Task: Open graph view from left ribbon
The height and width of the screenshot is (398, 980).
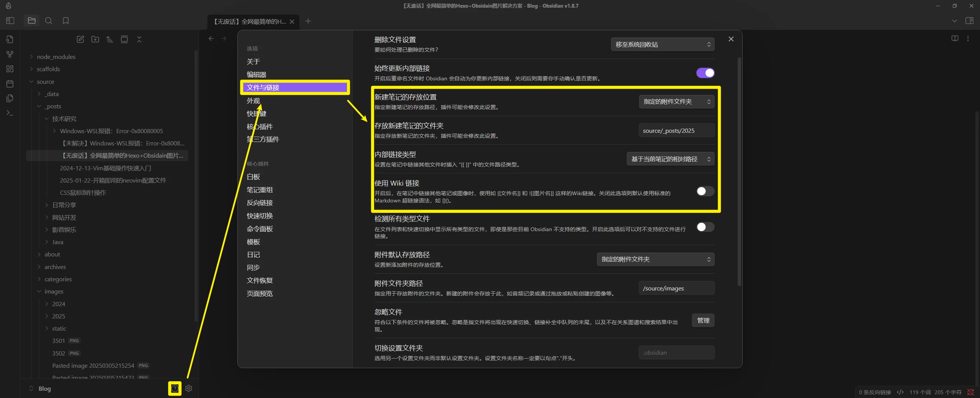Action: (10, 54)
